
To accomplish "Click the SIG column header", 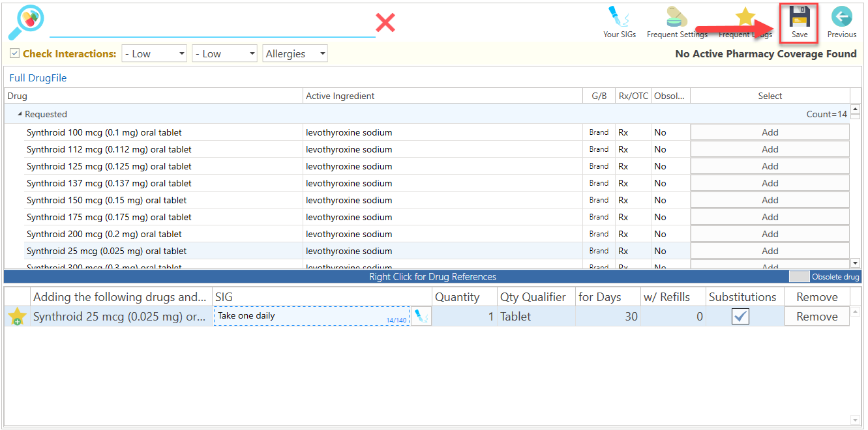I will pos(323,296).
